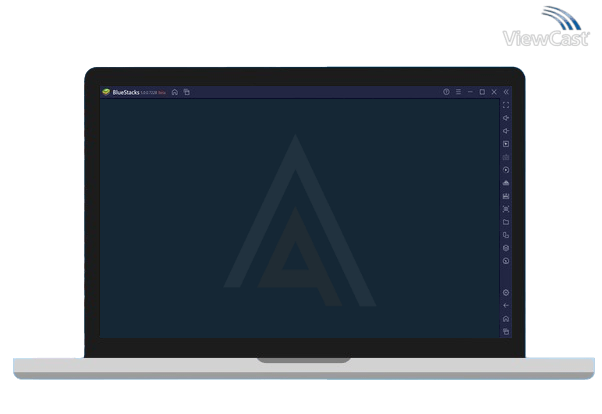The width and height of the screenshot is (602, 414).
Task: Open the media folder icon in sidebar
Action: pos(506,222)
